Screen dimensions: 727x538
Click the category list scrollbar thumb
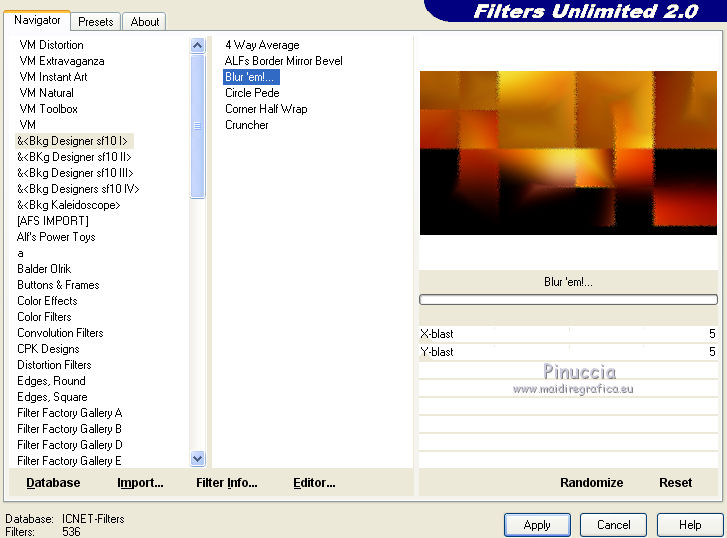(198, 126)
